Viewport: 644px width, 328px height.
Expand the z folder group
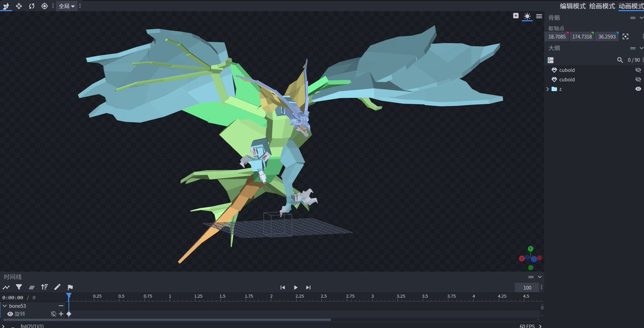(x=547, y=89)
